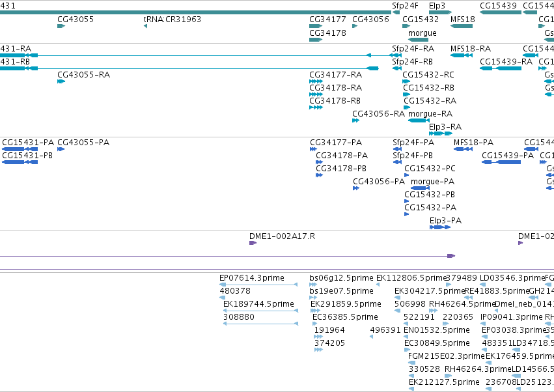Select transcript Sfp24F-RB
554x392 pixels.
click(x=412, y=62)
